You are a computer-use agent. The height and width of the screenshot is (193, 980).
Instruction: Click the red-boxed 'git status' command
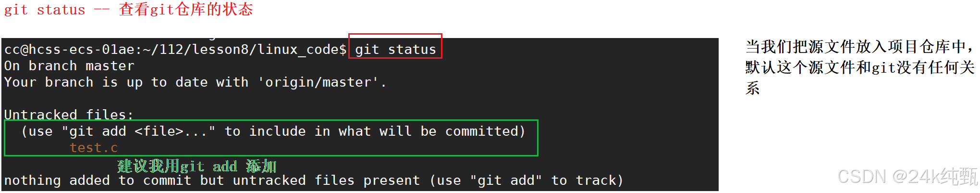(395, 50)
